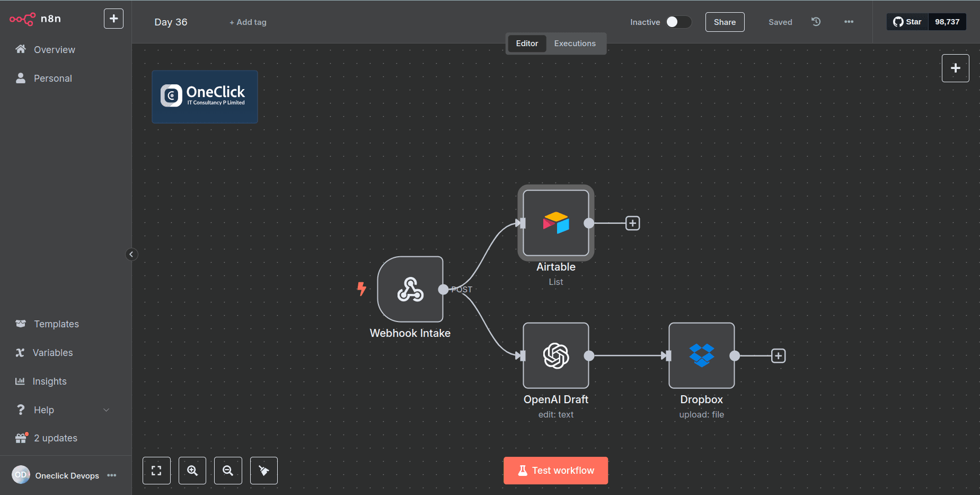Click Test workflow button

(555, 471)
